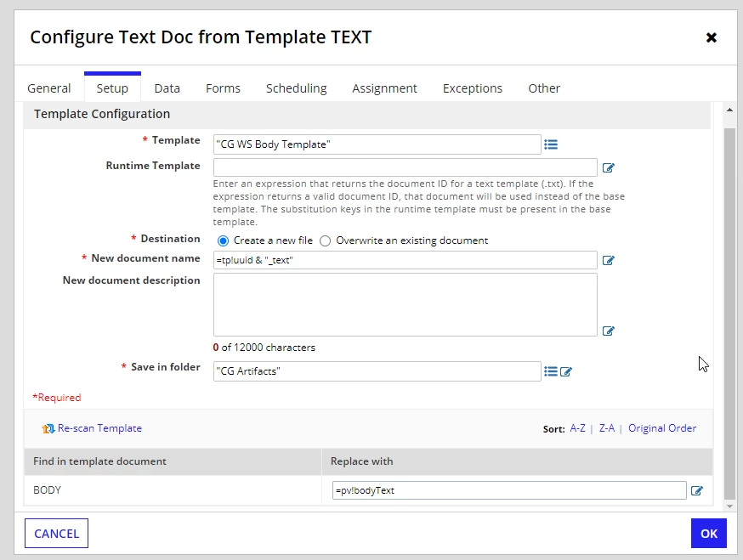Open the Other tab
This screenshot has height=560, width=743.
(x=544, y=88)
